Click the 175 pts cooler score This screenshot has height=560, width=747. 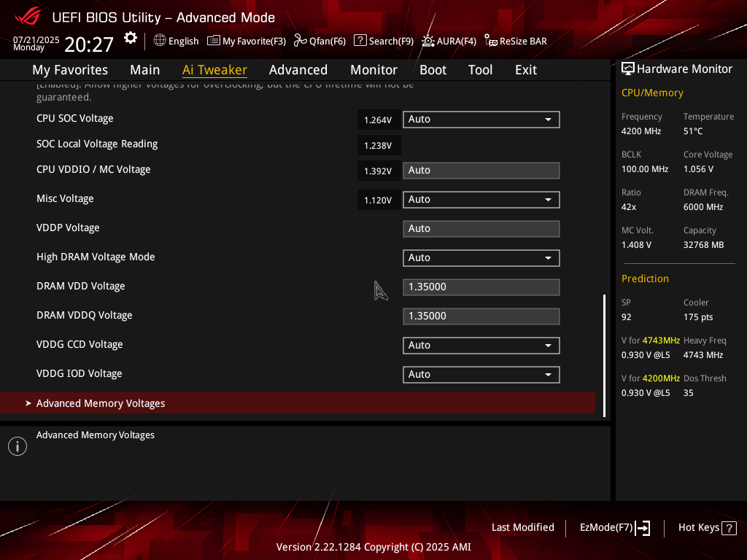pos(698,317)
